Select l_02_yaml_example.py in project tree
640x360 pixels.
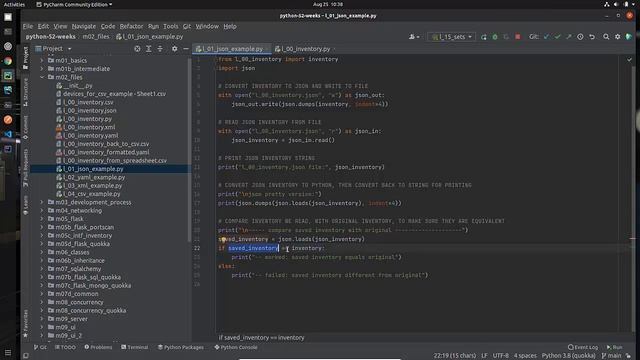pyautogui.click(x=94, y=177)
